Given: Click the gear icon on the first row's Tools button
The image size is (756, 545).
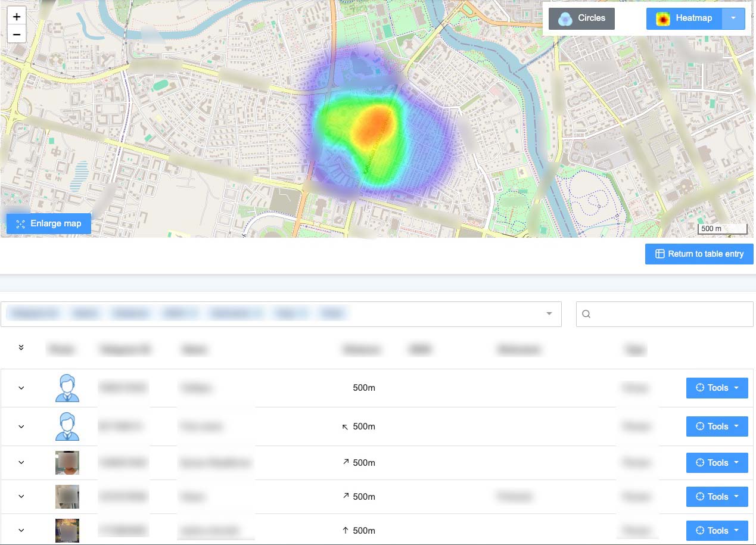Looking at the screenshot, I should (x=701, y=388).
